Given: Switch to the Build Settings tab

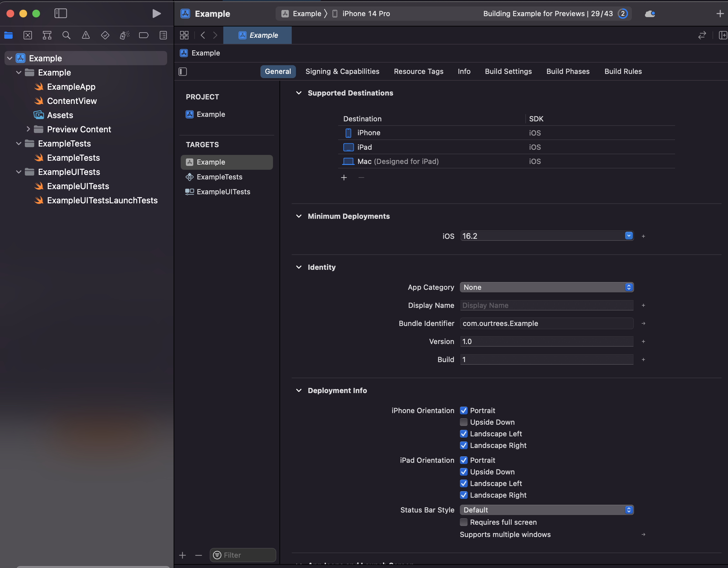Looking at the screenshot, I should [x=508, y=71].
